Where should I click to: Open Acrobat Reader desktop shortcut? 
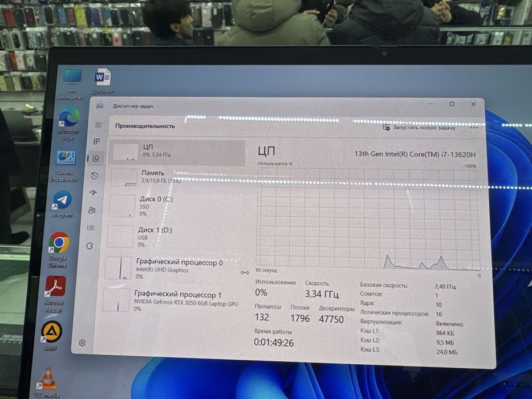click(54, 294)
